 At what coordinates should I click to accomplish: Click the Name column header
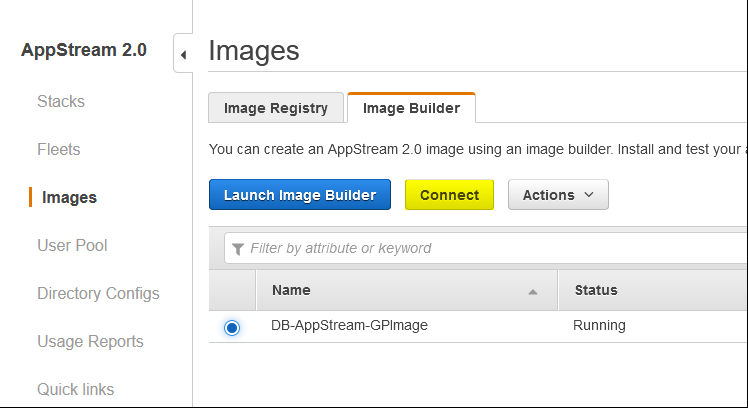[407, 290]
